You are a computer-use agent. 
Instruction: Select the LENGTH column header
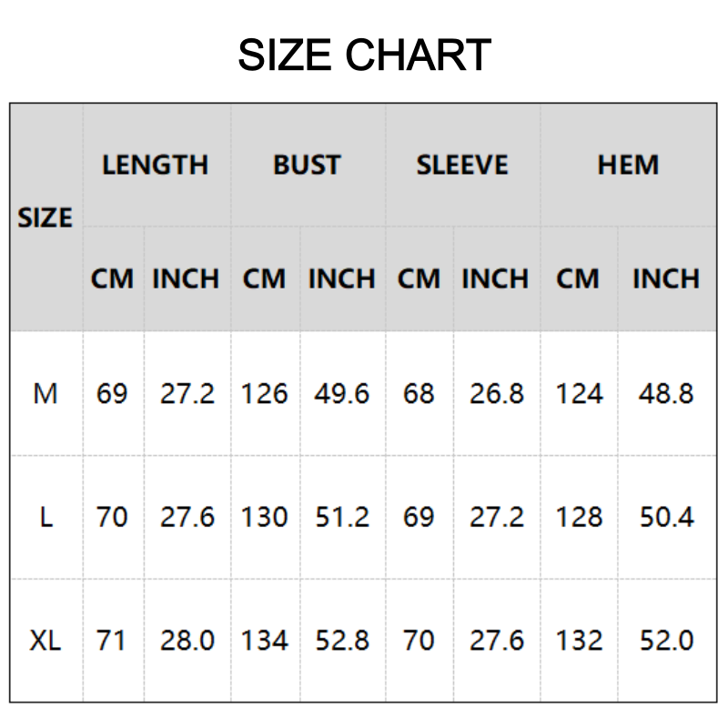pyautogui.click(x=155, y=165)
